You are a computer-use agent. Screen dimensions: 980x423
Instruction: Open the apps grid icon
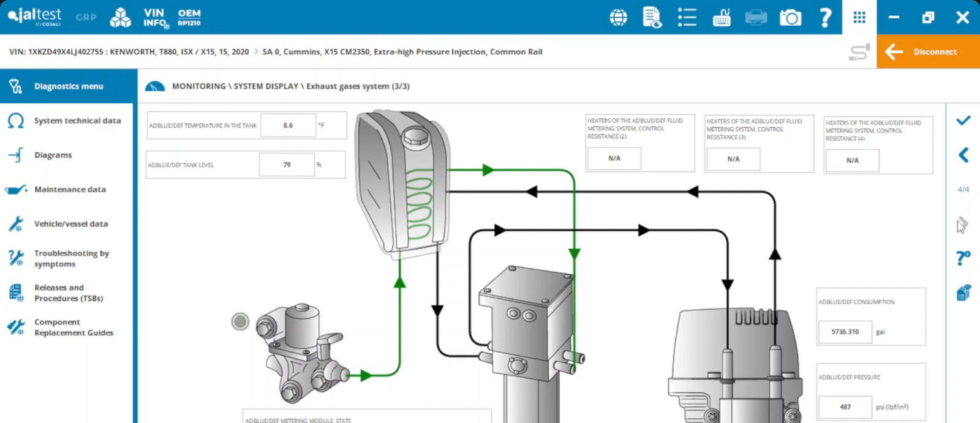pos(859,17)
